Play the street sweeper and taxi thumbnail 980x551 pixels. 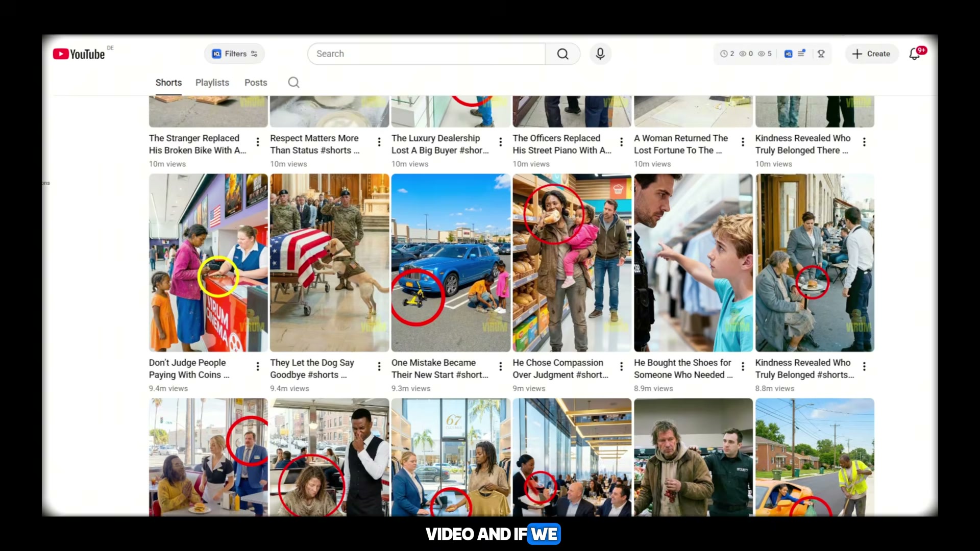point(815,457)
